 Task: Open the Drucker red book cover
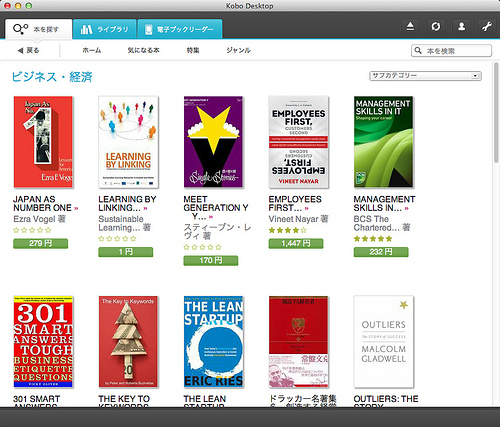point(299,342)
